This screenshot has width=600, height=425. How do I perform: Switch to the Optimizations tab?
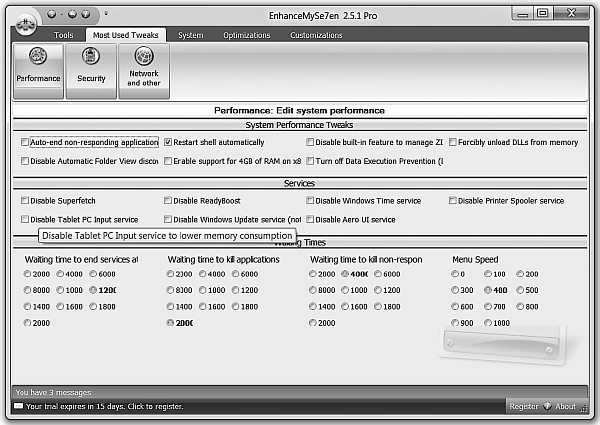(x=246, y=35)
